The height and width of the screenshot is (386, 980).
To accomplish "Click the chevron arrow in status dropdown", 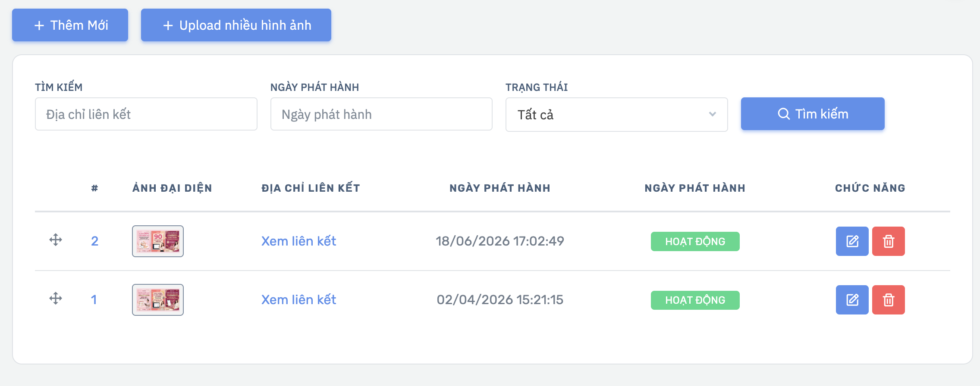I will [713, 114].
